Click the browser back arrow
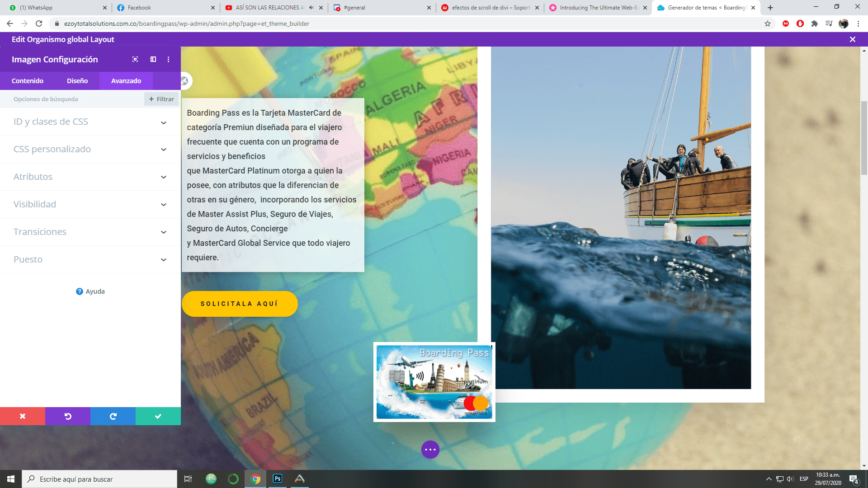This screenshot has height=488, width=868. tap(10, 23)
